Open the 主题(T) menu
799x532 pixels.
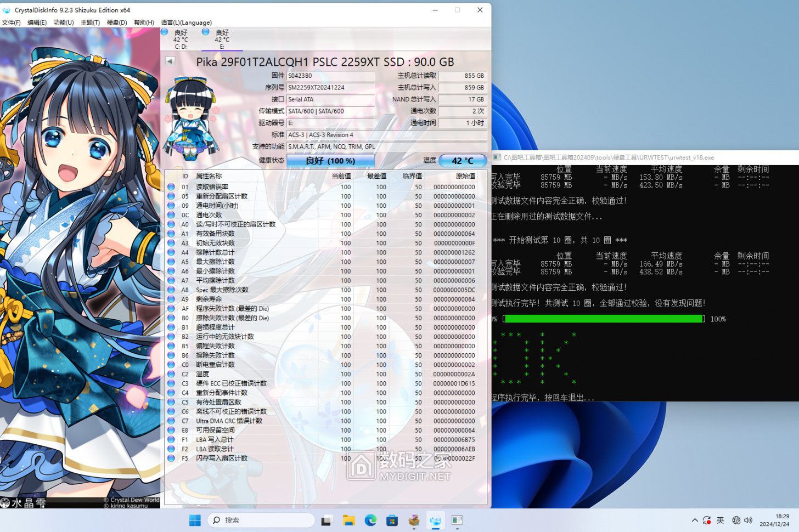tap(90, 22)
